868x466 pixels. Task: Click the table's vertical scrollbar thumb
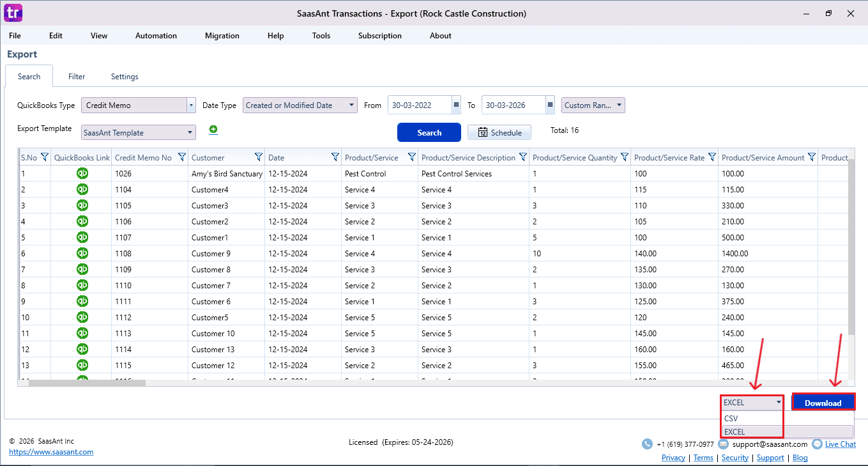pos(851,246)
